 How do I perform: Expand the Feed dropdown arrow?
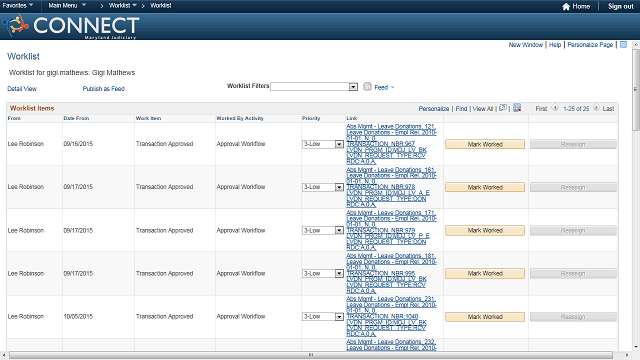(393, 87)
